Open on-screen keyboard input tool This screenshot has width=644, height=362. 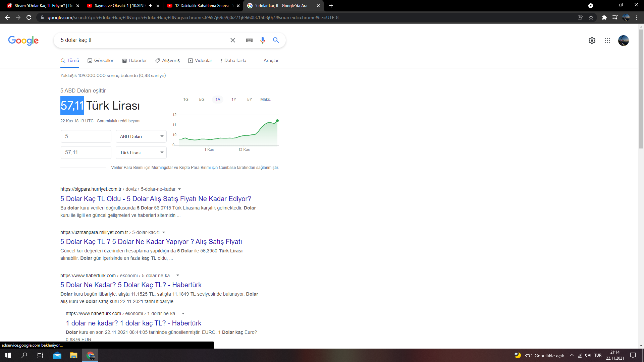249,40
